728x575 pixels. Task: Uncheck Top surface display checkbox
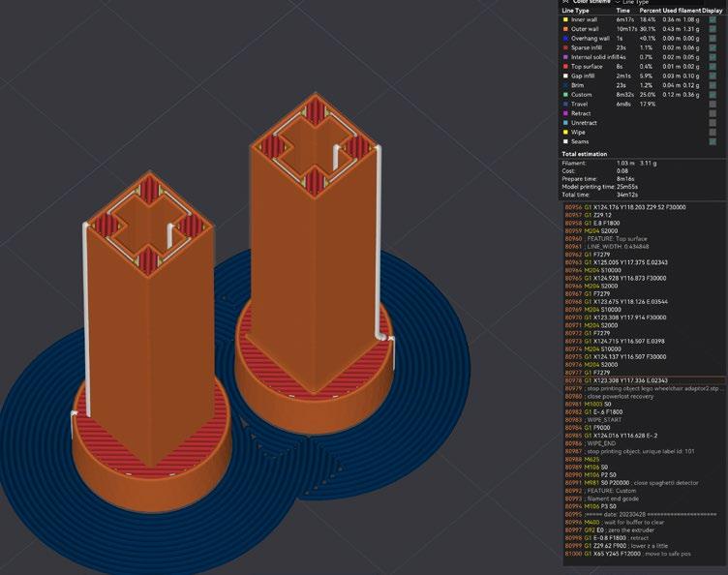click(713, 67)
